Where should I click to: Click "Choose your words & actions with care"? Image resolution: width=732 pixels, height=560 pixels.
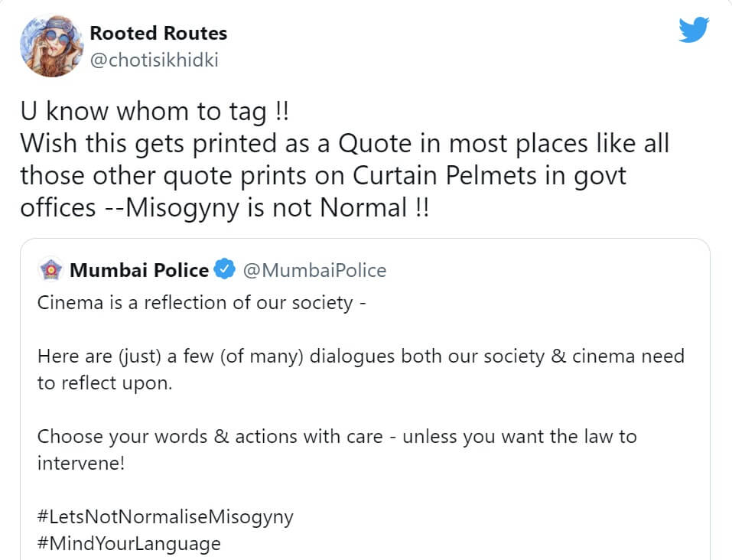(x=210, y=437)
